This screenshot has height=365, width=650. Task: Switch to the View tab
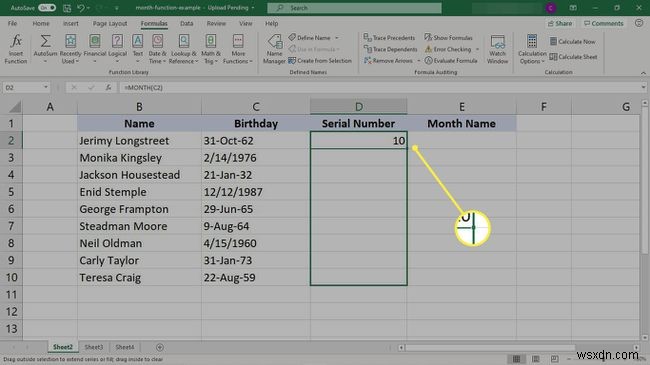(245, 24)
